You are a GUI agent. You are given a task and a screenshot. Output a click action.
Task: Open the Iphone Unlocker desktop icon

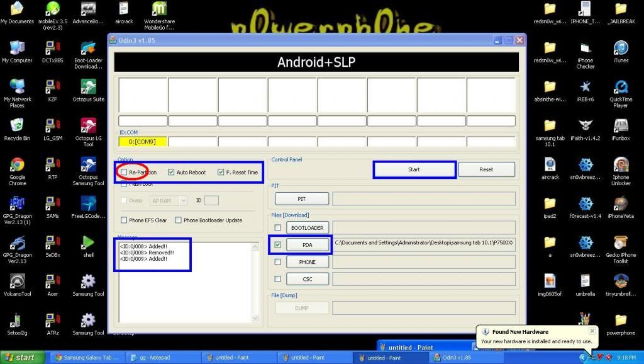click(x=621, y=171)
